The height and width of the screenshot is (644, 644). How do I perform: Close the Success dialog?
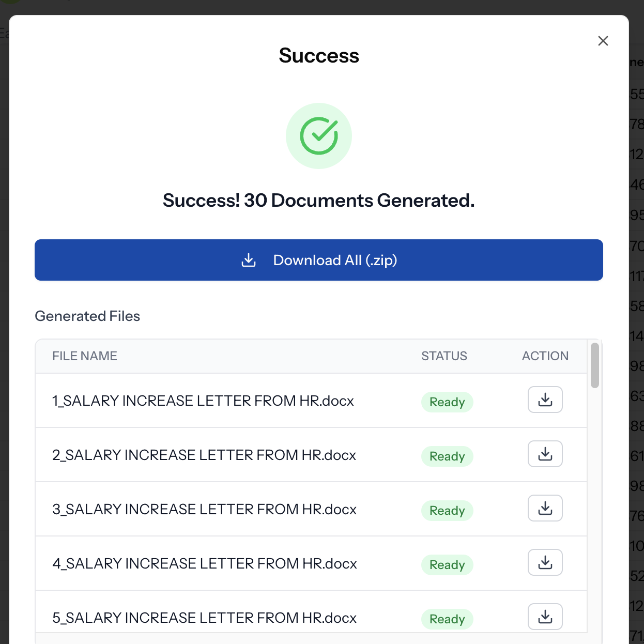[x=603, y=41]
